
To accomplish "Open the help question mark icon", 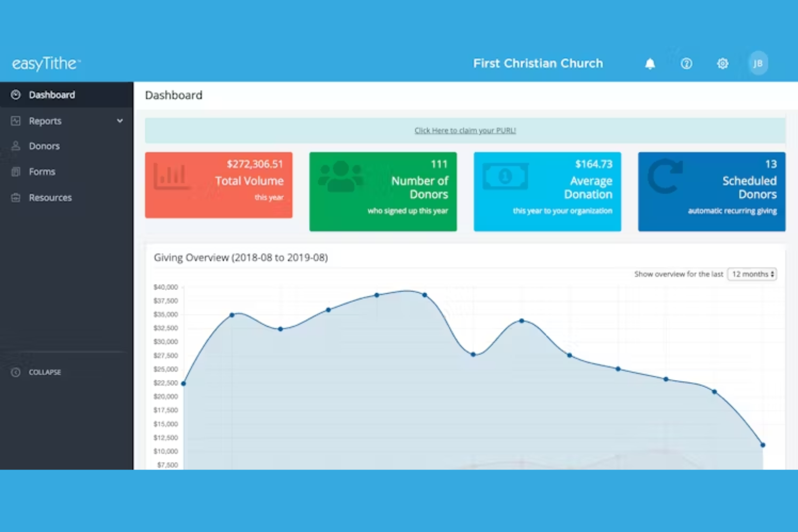I will [686, 64].
